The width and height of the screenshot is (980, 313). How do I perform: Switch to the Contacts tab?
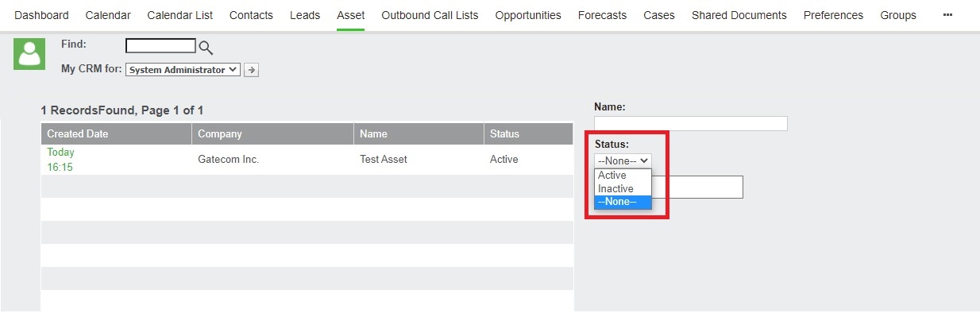pos(251,15)
